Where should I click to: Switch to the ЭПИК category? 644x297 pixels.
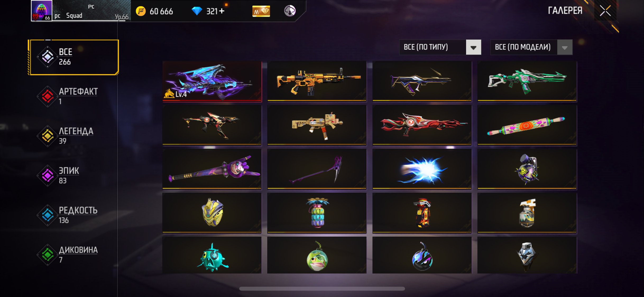[69, 175]
